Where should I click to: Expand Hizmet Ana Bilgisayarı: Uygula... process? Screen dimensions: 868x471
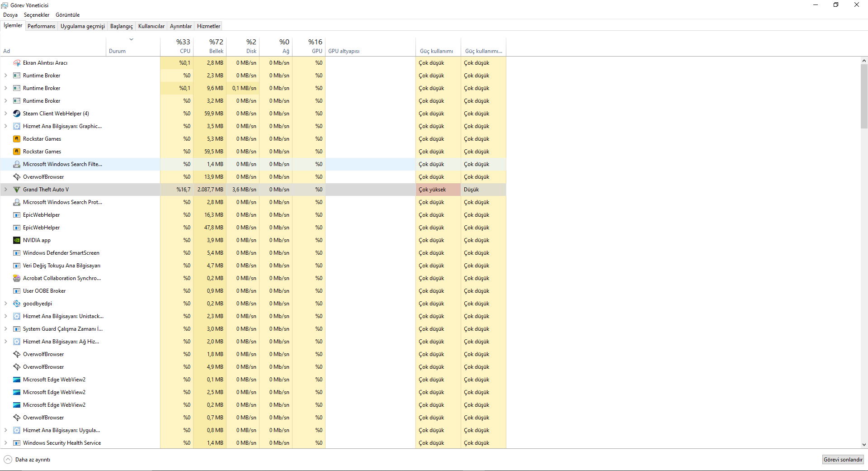5,430
